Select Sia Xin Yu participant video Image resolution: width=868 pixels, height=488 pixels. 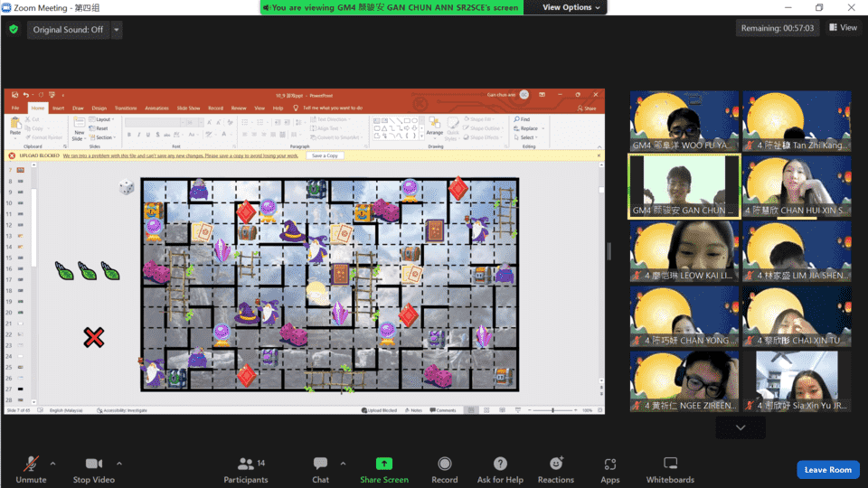(x=797, y=381)
